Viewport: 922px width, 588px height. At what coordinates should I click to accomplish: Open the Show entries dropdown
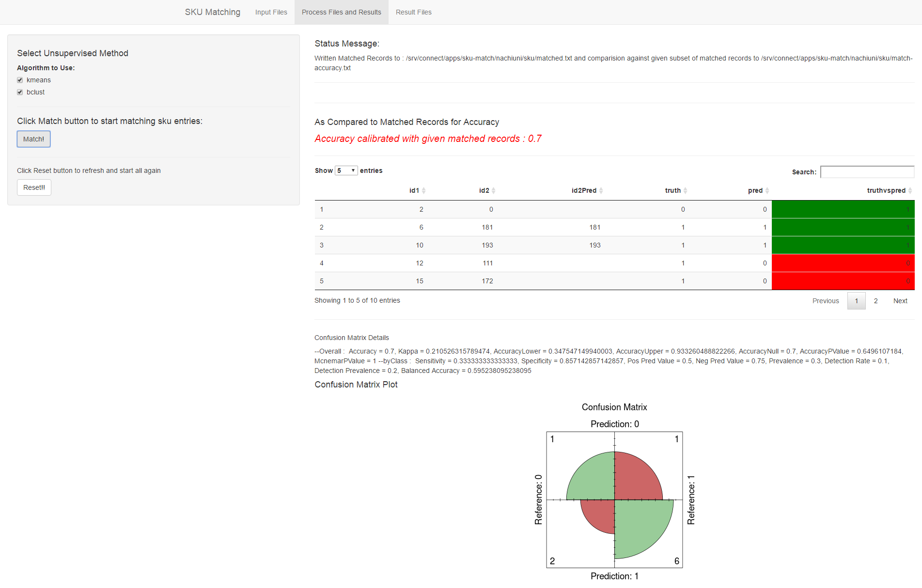point(346,170)
